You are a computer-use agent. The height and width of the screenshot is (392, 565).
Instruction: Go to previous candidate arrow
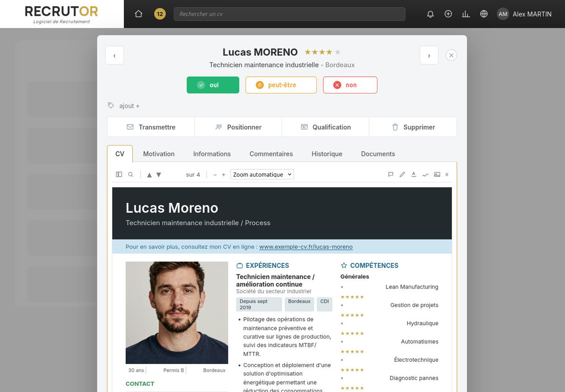tap(114, 55)
